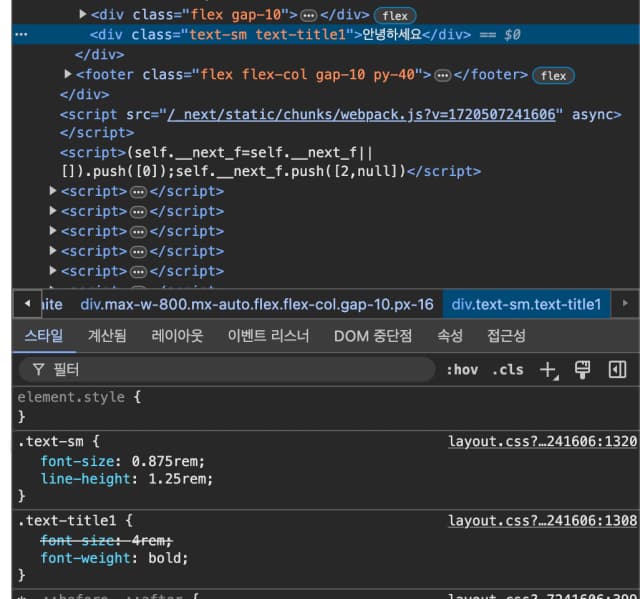This screenshot has height=599, width=640.
Task: Open layout.css link for .text-title1 rule
Action: point(542,521)
